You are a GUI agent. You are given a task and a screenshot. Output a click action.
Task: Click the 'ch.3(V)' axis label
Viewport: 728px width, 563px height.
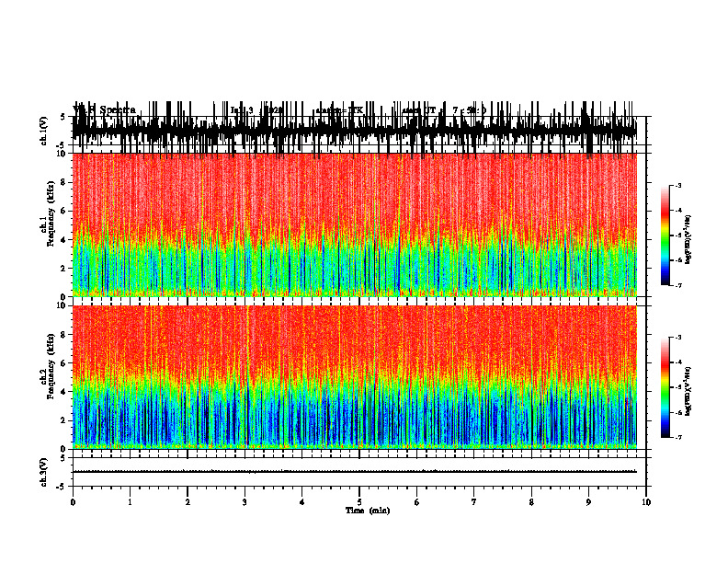coord(43,472)
